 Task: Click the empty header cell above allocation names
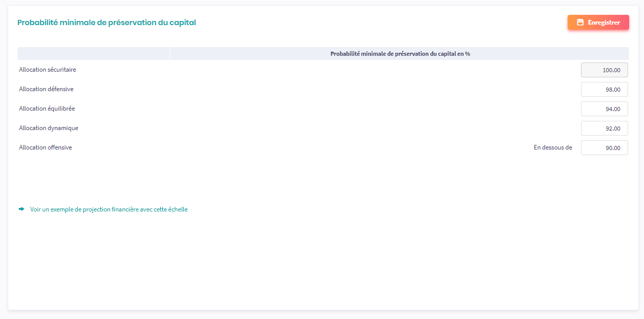tap(93, 54)
